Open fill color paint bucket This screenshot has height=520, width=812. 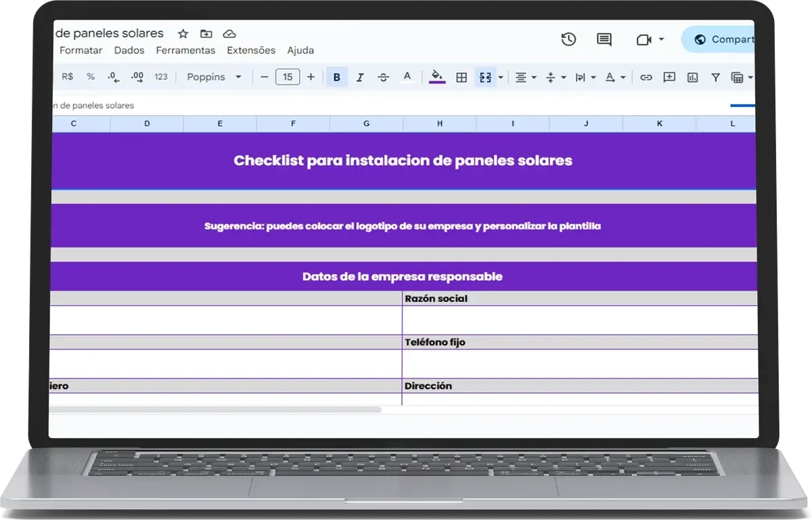[x=437, y=77]
